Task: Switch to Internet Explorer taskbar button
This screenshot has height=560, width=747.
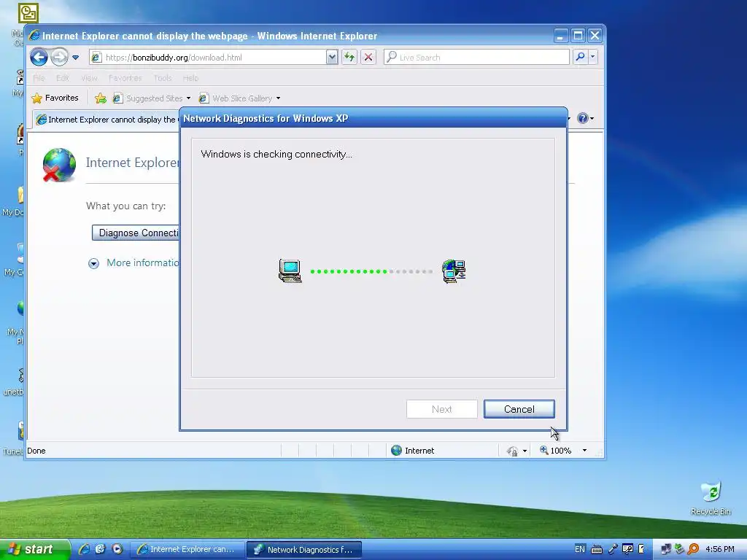Action: click(187, 550)
